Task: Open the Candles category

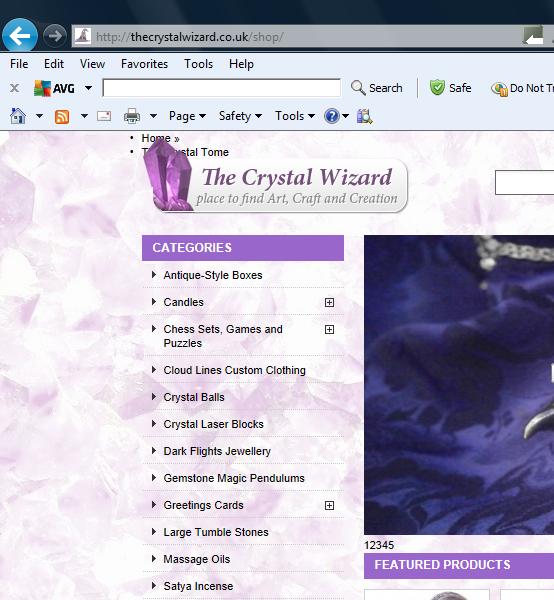Action: pos(183,302)
